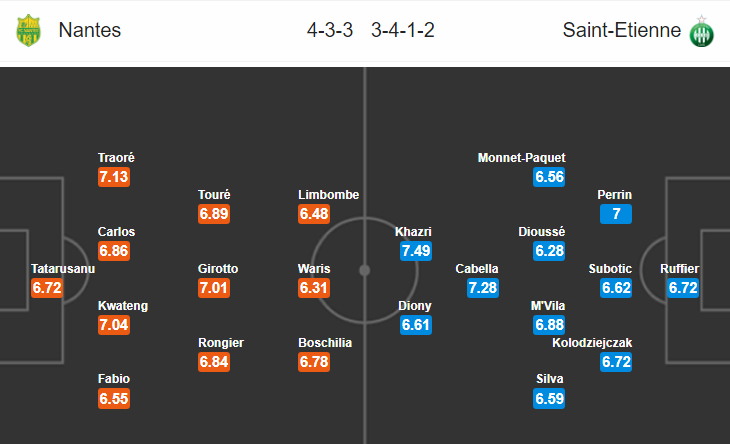This screenshot has width=730, height=444.
Task: Click Kolodziejczak's 6.72 rating badge
Action: point(616,362)
